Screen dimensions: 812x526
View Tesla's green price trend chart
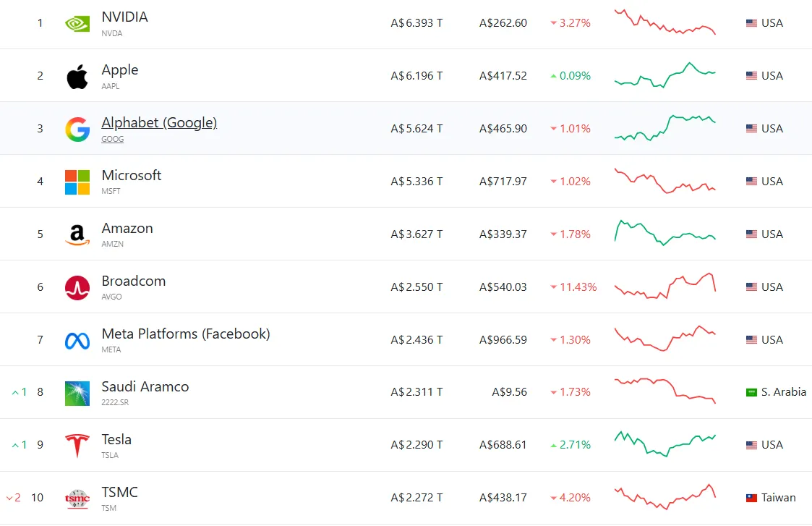pos(664,444)
